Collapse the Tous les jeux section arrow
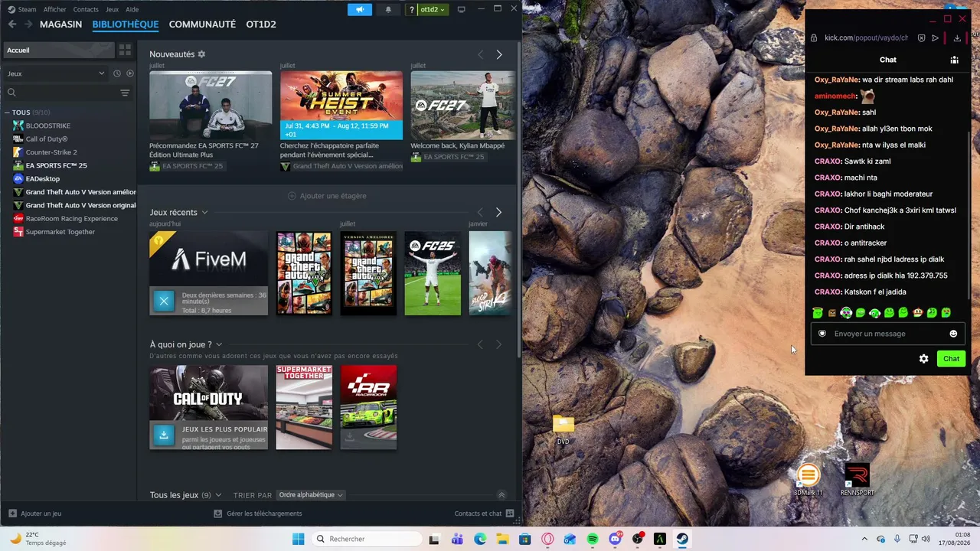Screen dimensions: 980x551 [x=501, y=495]
